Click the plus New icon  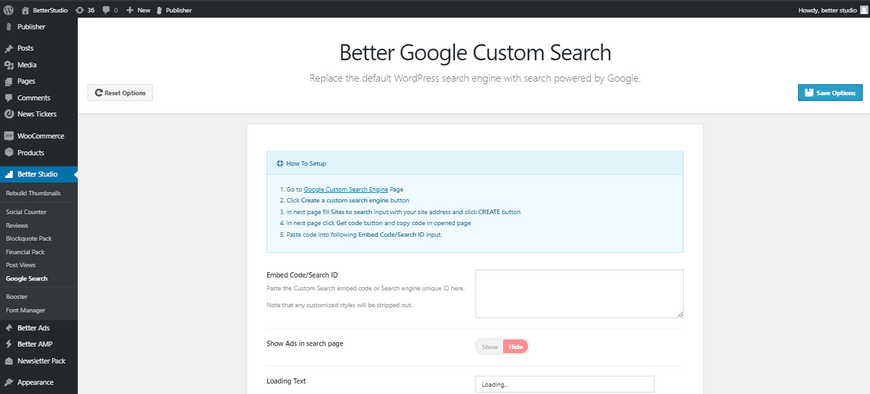pyautogui.click(x=130, y=10)
